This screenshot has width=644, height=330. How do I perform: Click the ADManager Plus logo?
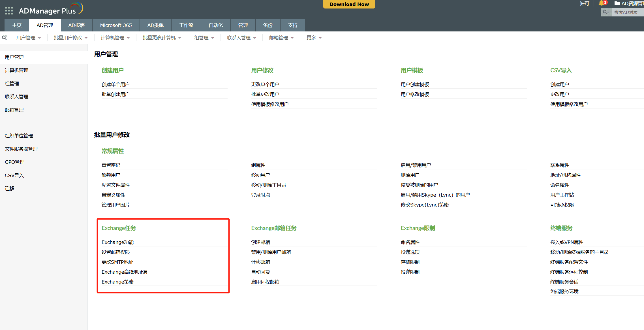(51, 9)
